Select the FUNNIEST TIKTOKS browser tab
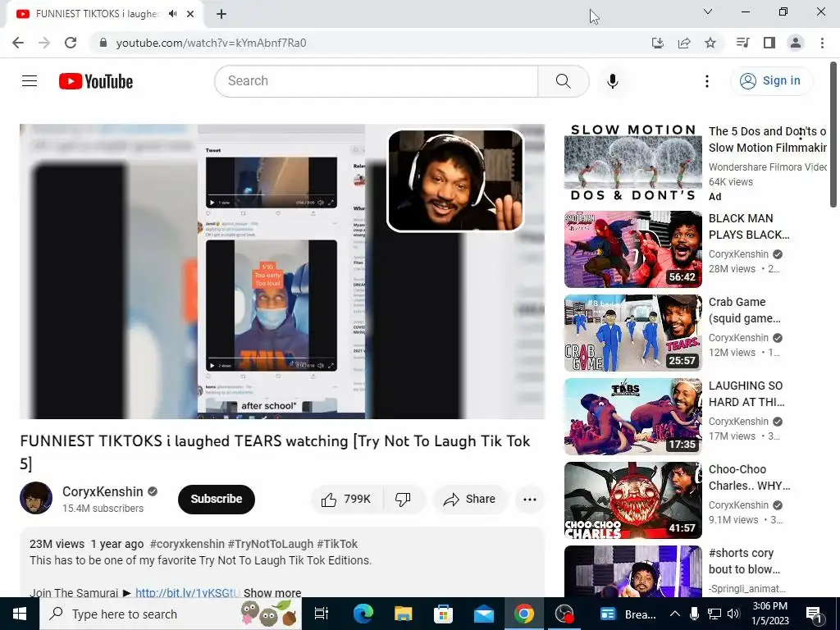 tap(98, 14)
